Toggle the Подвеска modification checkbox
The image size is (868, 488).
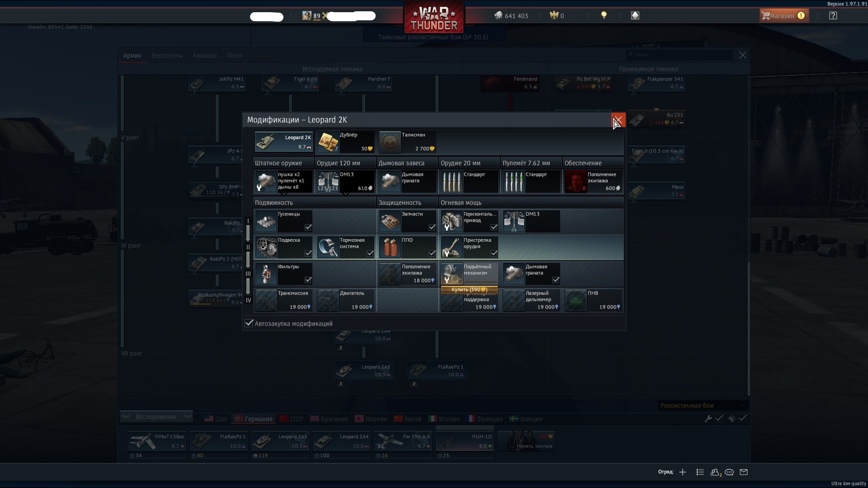click(308, 253)
